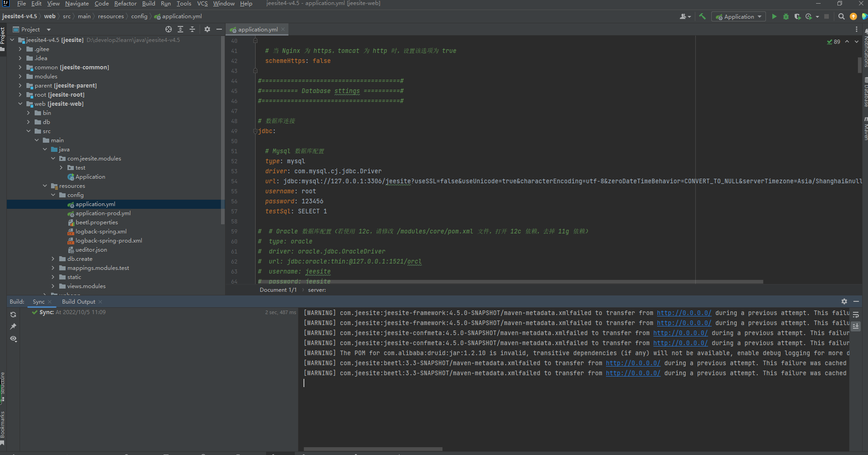This screenshot has width=868, height=455.
Task: Expand all in Project panel
Action: pyautogui.click(x=180, y=29)
